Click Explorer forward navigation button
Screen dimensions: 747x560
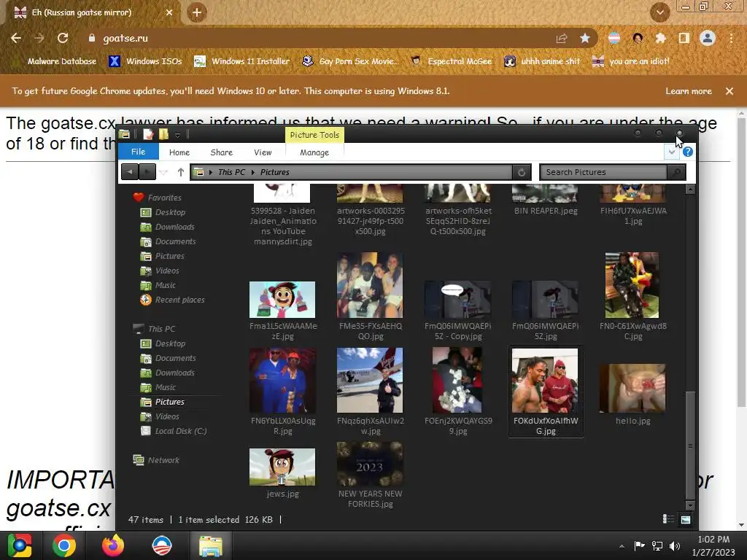(x=147, y=172)
